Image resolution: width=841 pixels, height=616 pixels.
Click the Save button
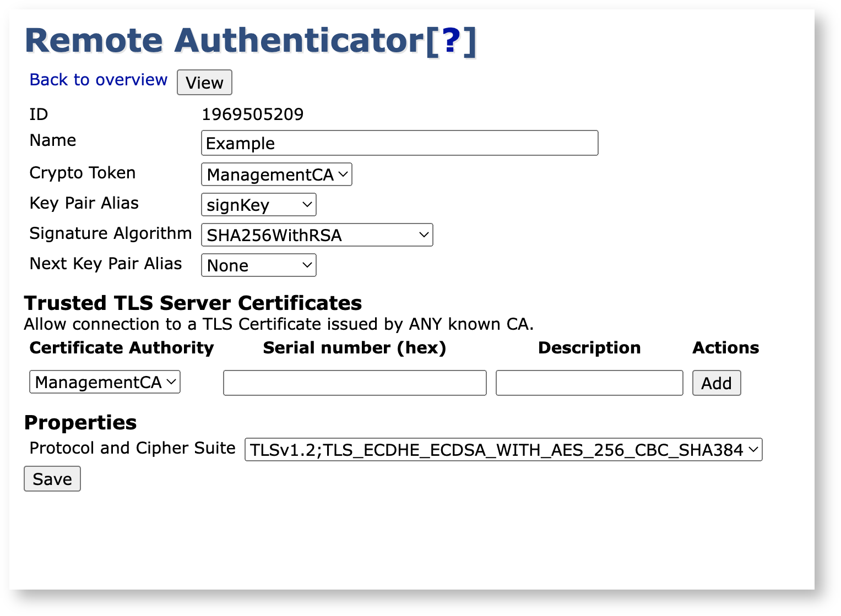pyautogui.click(x=52, y=478)
